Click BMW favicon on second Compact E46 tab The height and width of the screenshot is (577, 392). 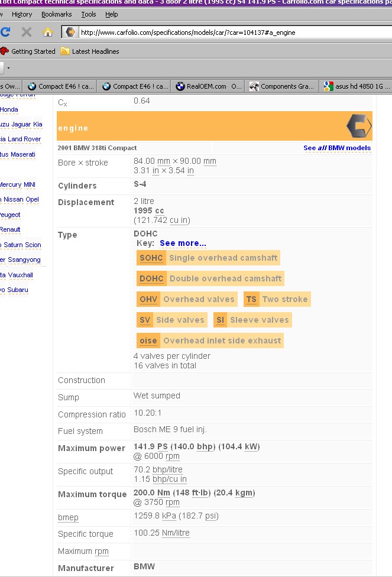click(106, 86)
